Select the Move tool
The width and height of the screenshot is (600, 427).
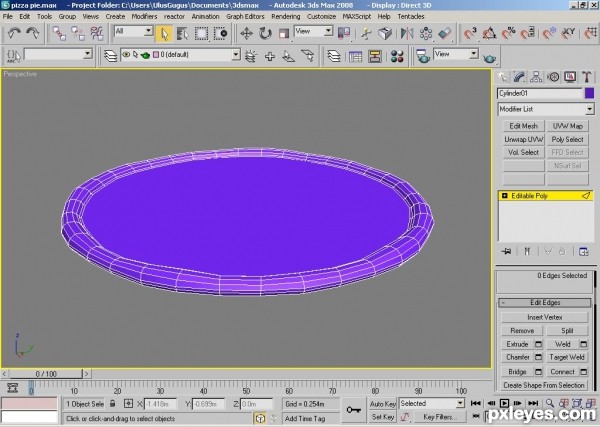pos(246,34)
